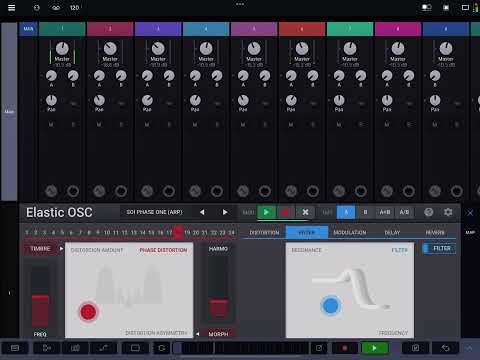Click the loop icon in bottom toolbar
Viewport: 480px width, 360px height.
coord(162,348)
